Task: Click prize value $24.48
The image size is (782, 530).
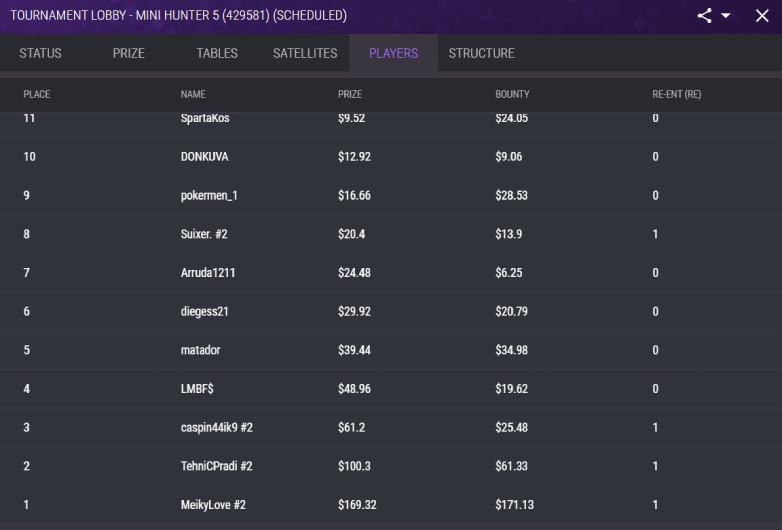Action: point(354,273)
